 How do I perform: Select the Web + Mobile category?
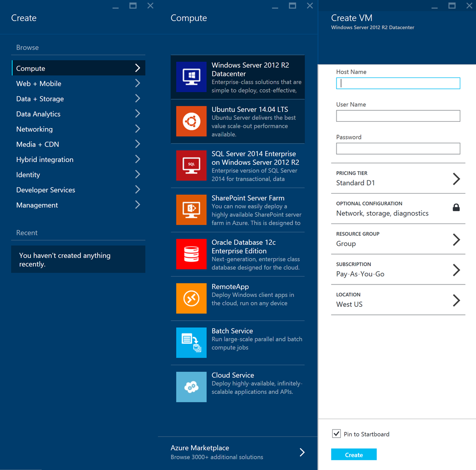(x=79, y=83)
